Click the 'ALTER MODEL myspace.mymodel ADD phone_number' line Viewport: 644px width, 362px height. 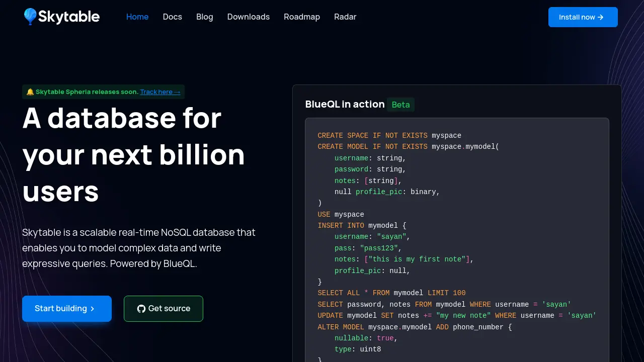click(x=415, y=327)
